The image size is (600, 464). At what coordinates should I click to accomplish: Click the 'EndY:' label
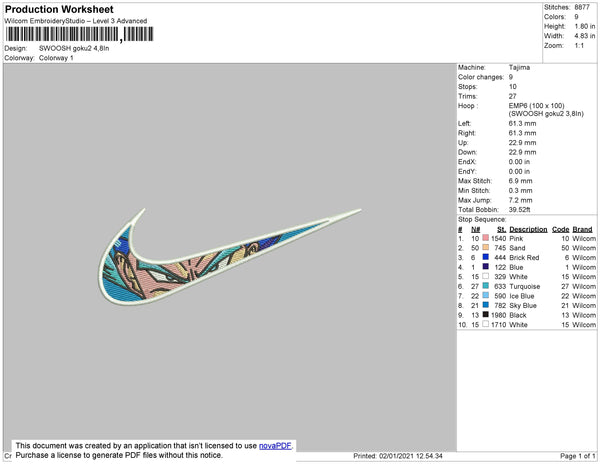[467, 171]
